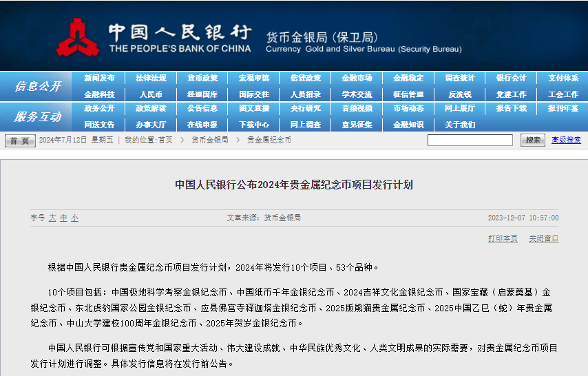Click the timestamp 2023-12-07 10:57:00
588x376 pixels.
point(523,218)
